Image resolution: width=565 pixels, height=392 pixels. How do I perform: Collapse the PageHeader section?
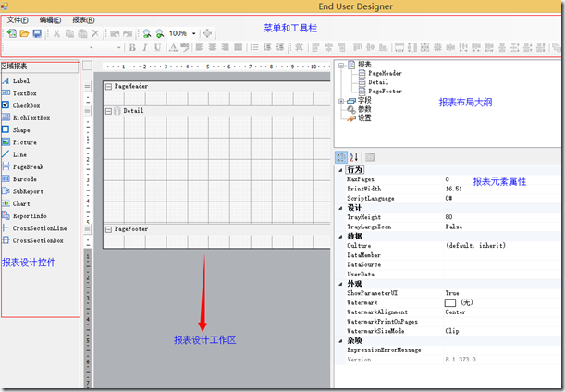tap(108, 87)
